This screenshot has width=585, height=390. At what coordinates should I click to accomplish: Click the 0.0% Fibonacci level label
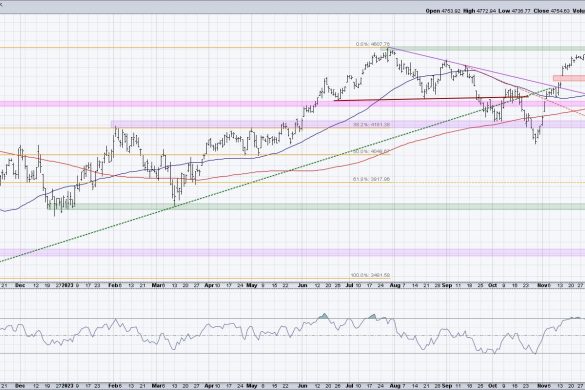[373, 44]
